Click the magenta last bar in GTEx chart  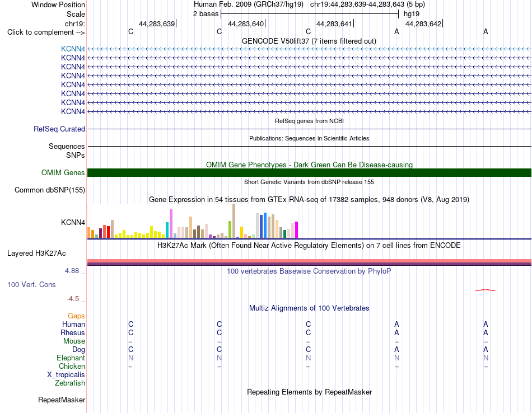[297, 230]
